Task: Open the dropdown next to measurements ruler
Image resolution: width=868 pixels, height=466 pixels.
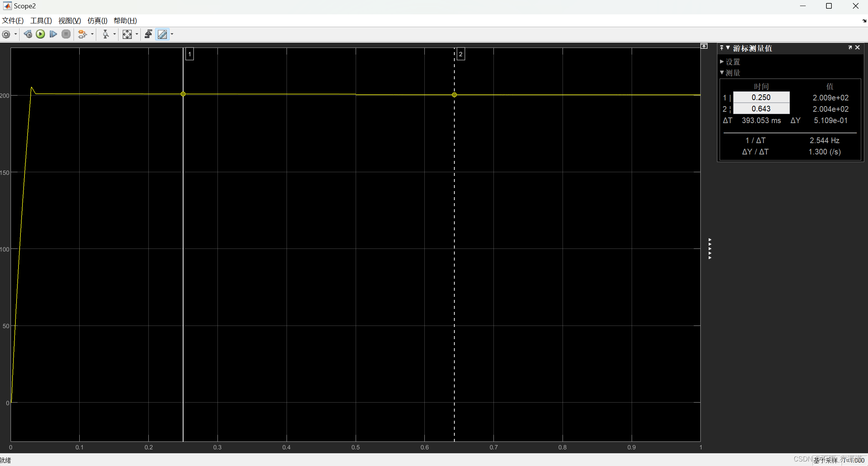Action: tap(172, 34)
